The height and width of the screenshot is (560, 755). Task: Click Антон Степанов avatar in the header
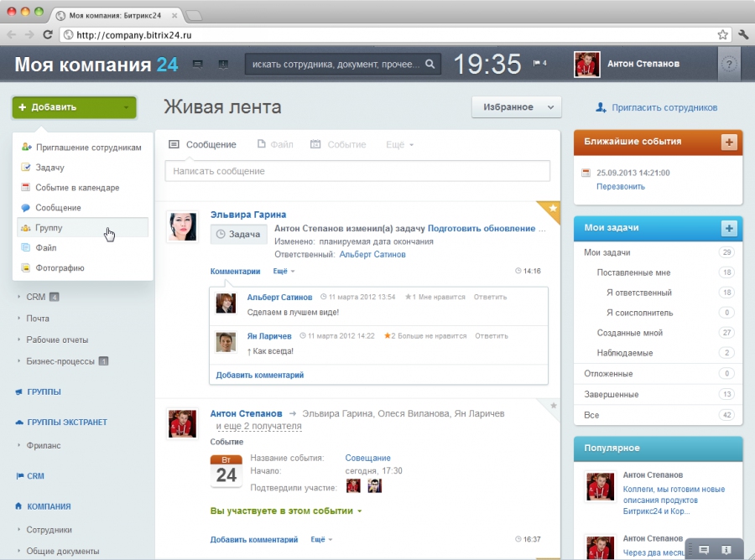click(587, 65)
